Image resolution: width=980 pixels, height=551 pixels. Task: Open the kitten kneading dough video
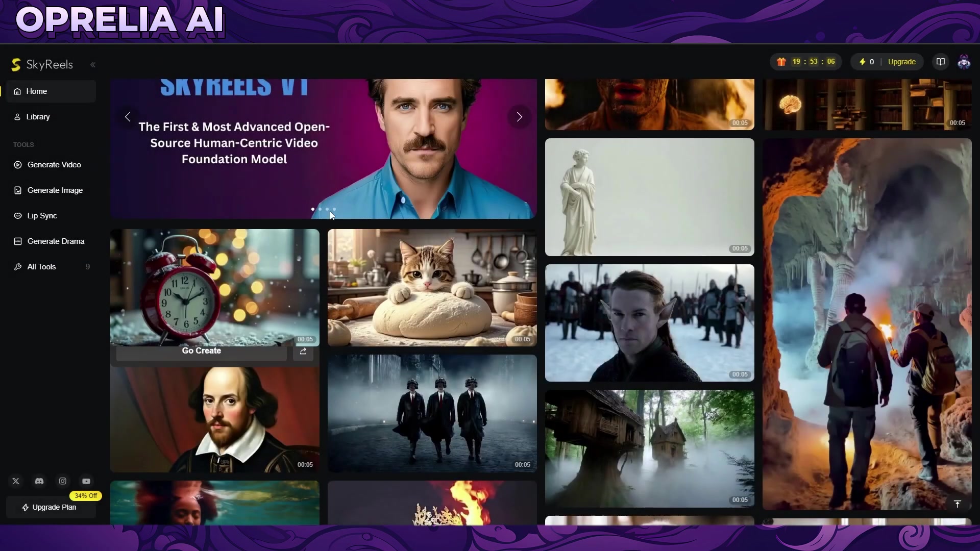point(432,287)
